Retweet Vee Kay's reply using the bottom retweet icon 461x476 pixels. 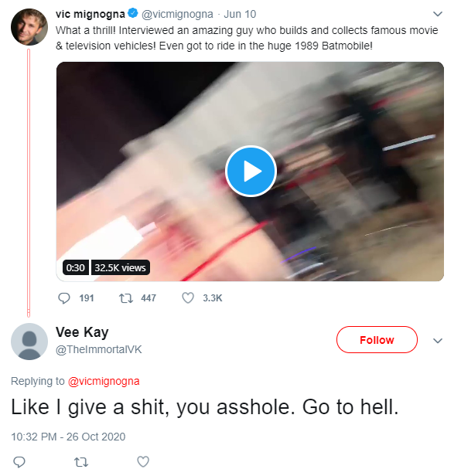(81, 462)
